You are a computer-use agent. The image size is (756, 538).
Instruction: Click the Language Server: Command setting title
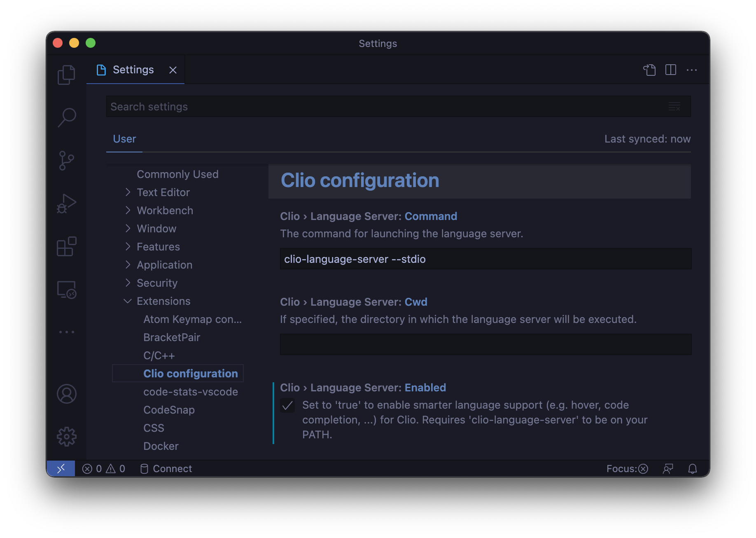pos(369,216)
